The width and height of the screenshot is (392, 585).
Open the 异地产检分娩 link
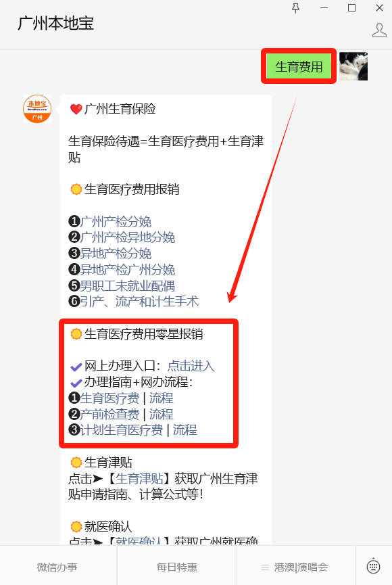116,254
